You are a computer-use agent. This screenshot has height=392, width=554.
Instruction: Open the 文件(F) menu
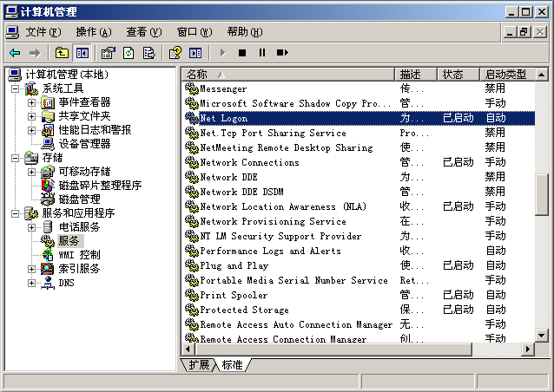click(43, 32)
